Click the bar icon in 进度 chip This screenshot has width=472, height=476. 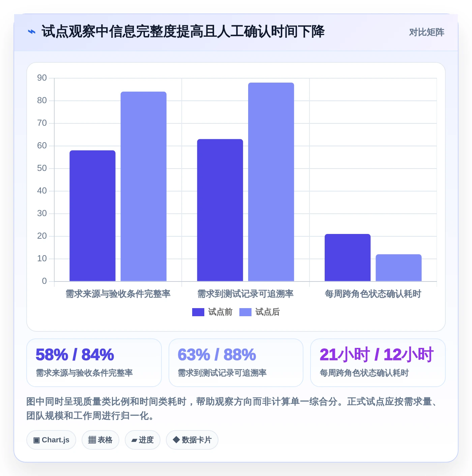click(x=134, y=440)
